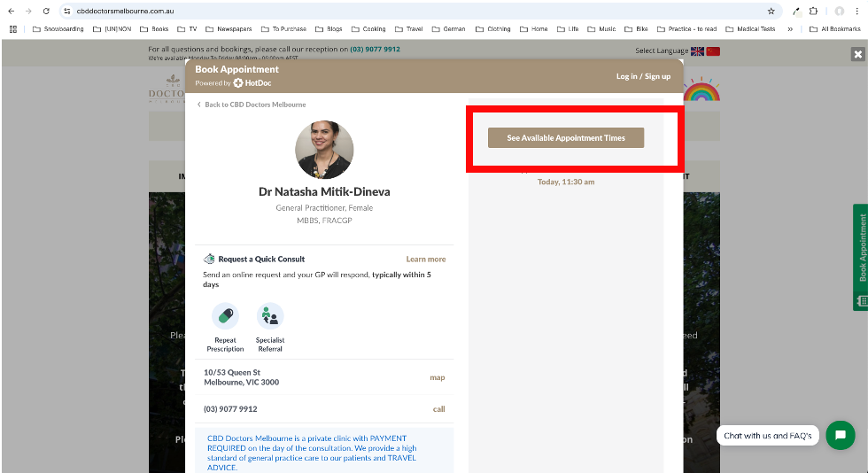Click the Request a Quick Consult icon
The width and height of the screenshot is (868, 473).
(x=209, y=259)
